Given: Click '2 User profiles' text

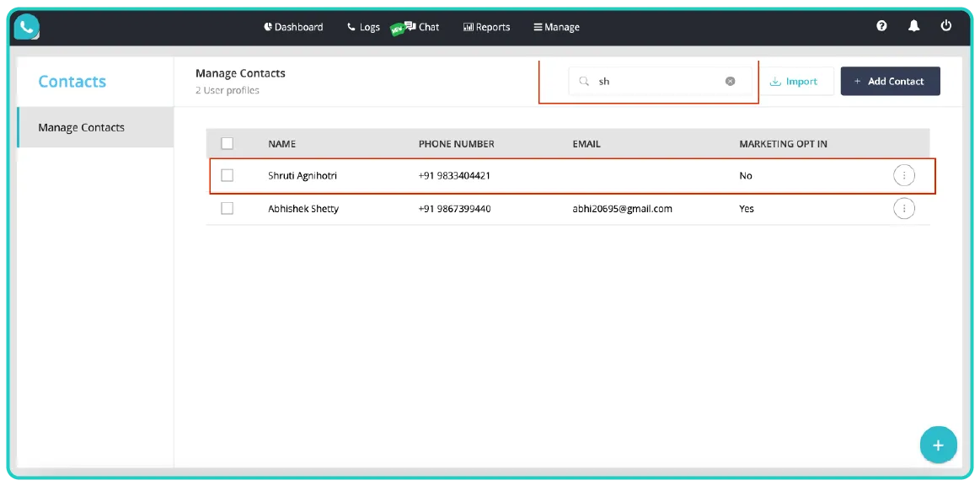Looking at the screenshot, I should [227, 90].
